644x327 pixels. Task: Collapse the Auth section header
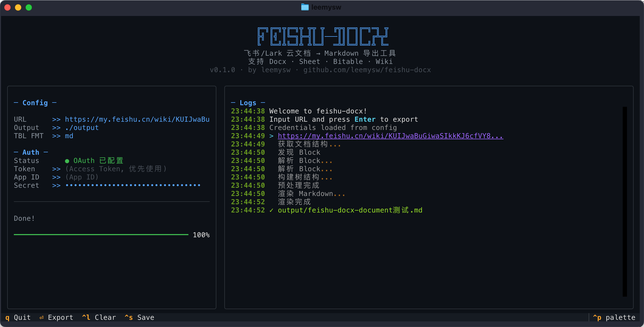[30, 152]
